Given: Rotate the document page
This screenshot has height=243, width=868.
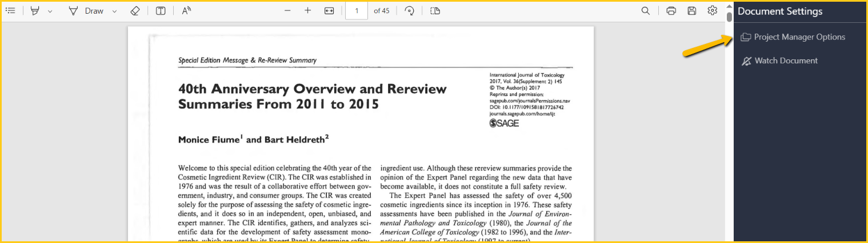Looking at the screenshot, I should tap(409, 11).
